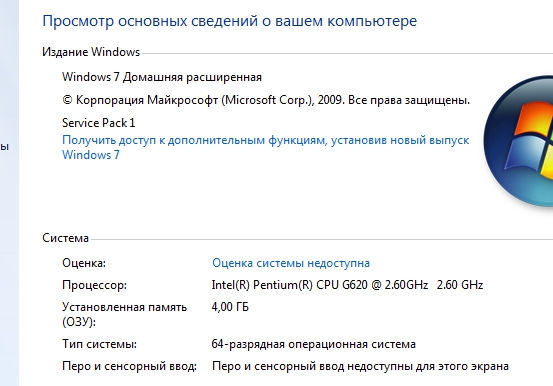Click the partially visible left sidebar link
Screen dimensions: 553x386
coord(4,147)
